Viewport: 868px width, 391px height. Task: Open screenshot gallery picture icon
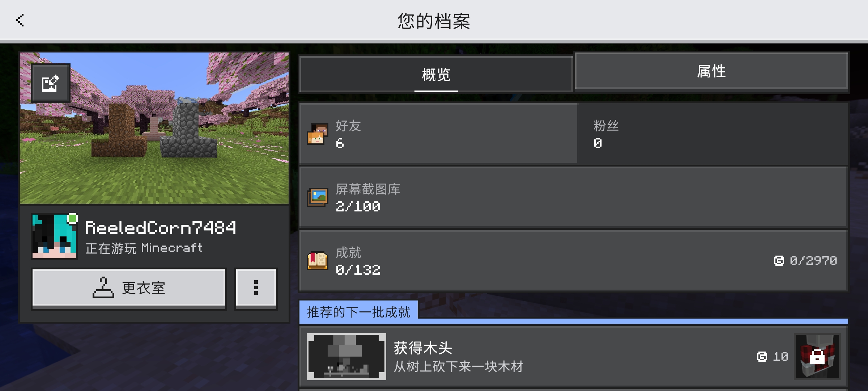pyautogui.click(x=318, y=197)
